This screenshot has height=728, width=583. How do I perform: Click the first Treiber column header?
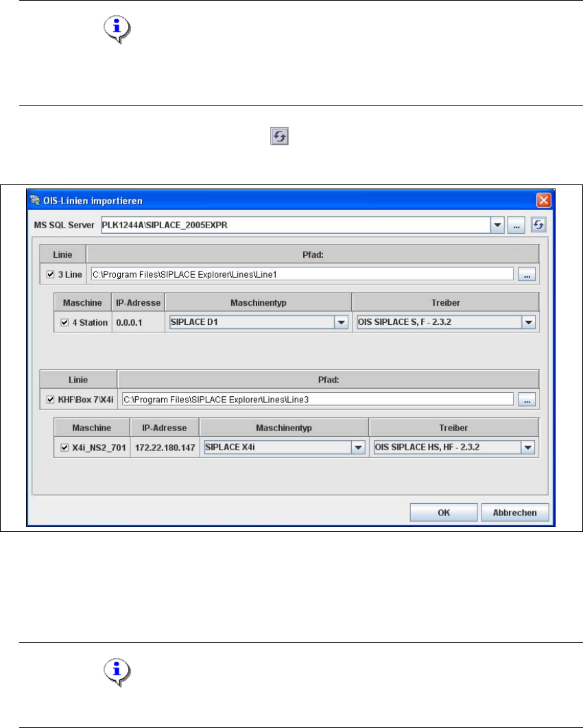[446, 303]
